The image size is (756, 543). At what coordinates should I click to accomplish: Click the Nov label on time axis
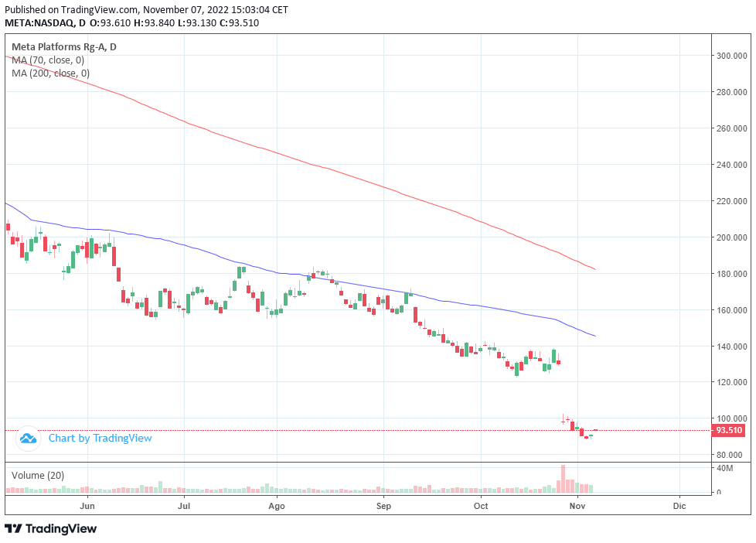point(577,506)
